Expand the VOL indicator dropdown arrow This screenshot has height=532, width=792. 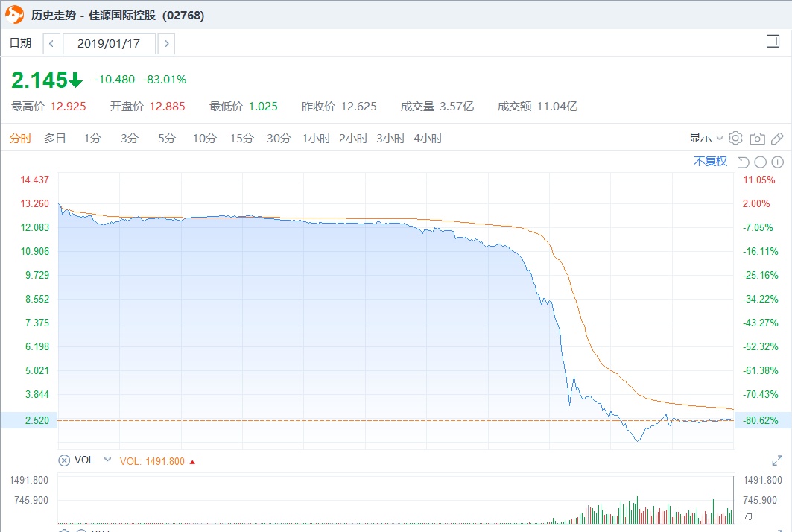[107, 460]
